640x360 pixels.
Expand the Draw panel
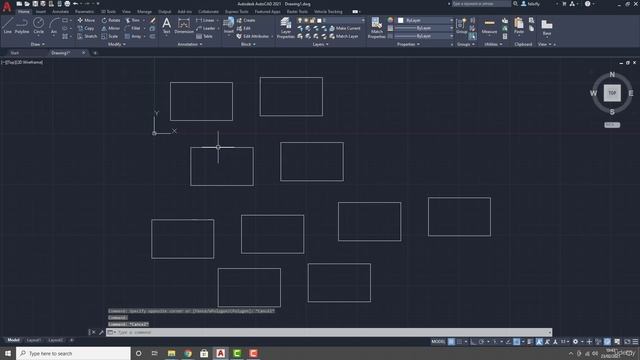pos(38,44)
